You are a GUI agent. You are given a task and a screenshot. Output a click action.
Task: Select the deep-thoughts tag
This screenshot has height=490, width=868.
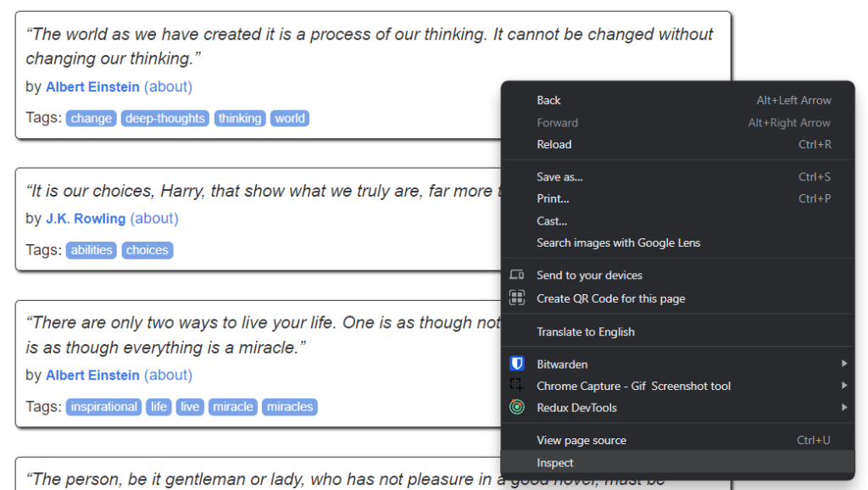pos(164,118)
